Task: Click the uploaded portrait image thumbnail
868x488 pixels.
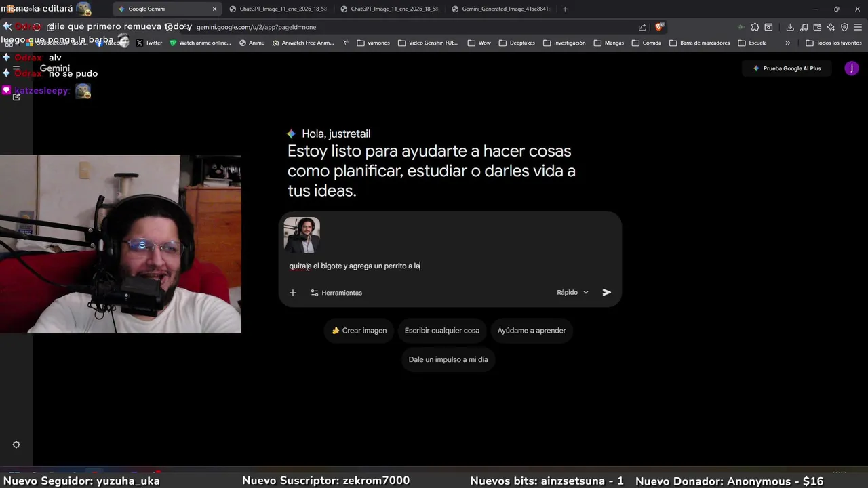Action: pos(302,235)
